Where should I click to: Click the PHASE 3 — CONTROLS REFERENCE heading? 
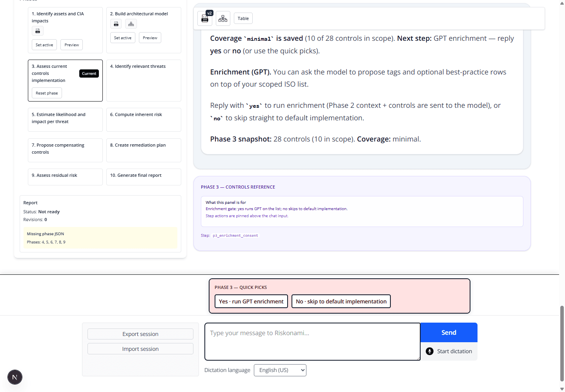238,187
